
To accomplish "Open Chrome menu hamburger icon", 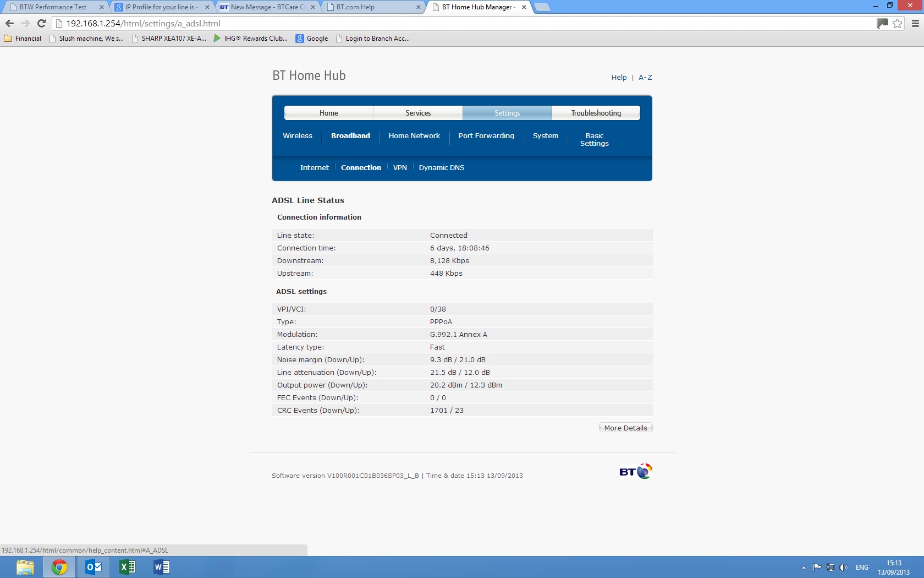I will [x=915, y=23].
